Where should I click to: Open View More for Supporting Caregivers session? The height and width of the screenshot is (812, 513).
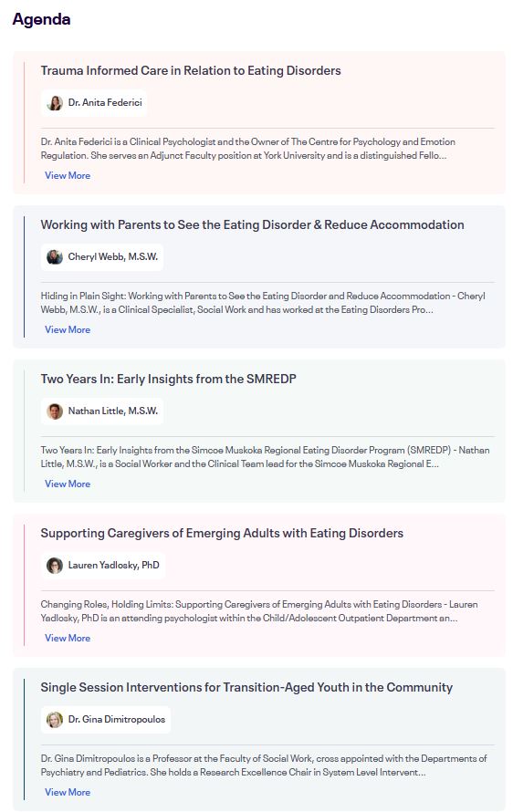coord(68,638)
